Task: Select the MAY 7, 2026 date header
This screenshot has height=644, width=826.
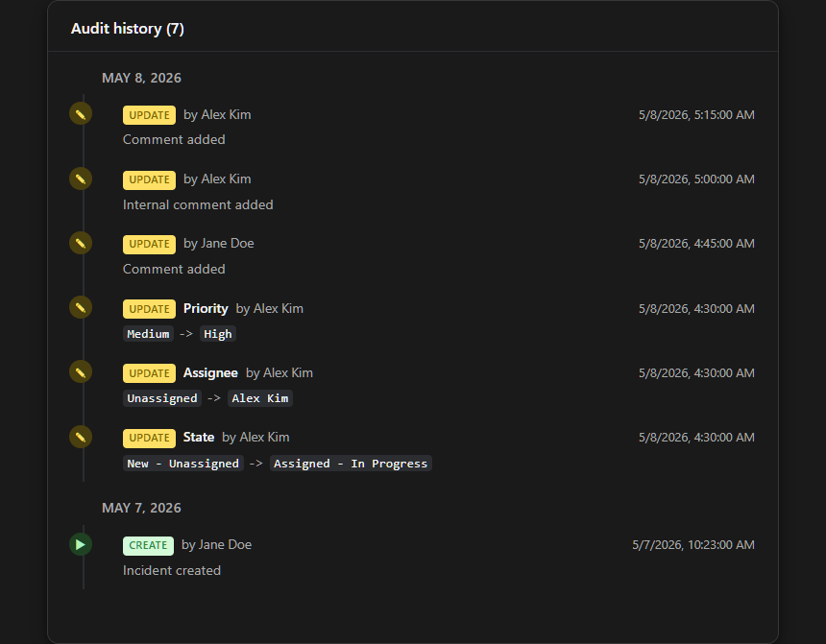Action: tap(141, 508)
